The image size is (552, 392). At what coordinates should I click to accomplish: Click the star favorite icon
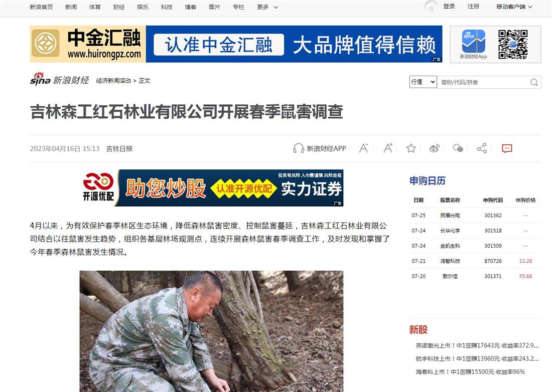411,148
